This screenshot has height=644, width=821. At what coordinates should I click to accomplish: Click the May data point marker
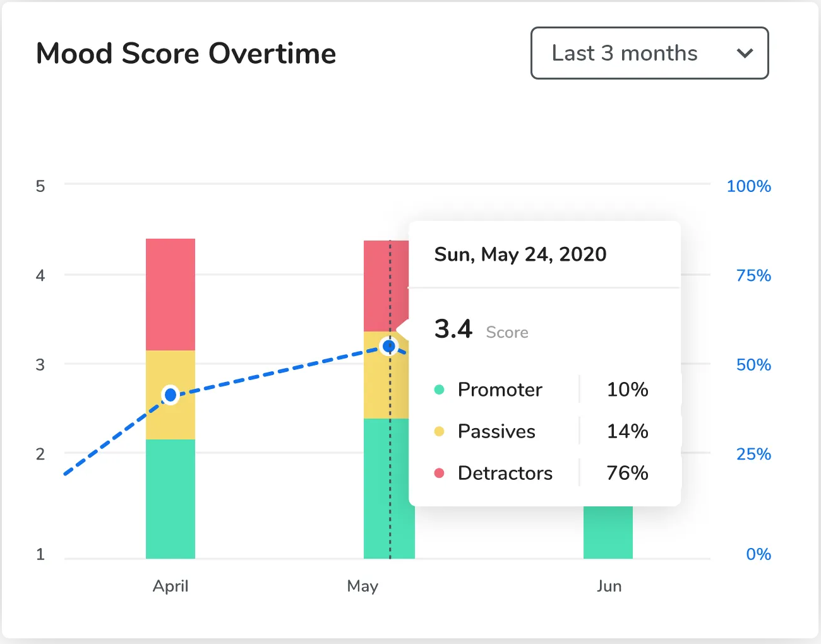tap(389, 346)
